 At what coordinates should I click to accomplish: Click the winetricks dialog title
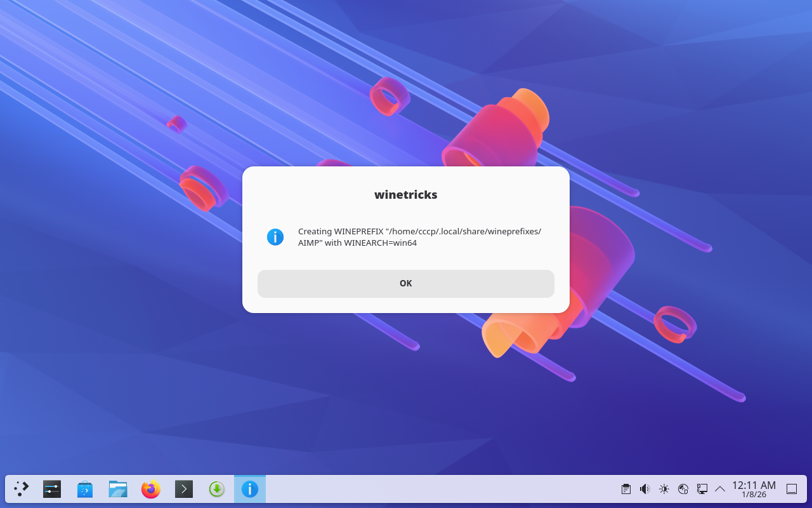[x=405, y=195]
